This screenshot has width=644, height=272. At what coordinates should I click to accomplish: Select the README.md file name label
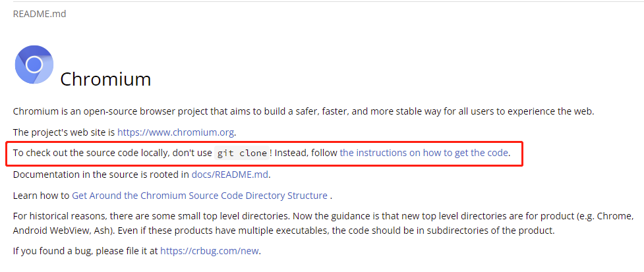coord(40,14)
